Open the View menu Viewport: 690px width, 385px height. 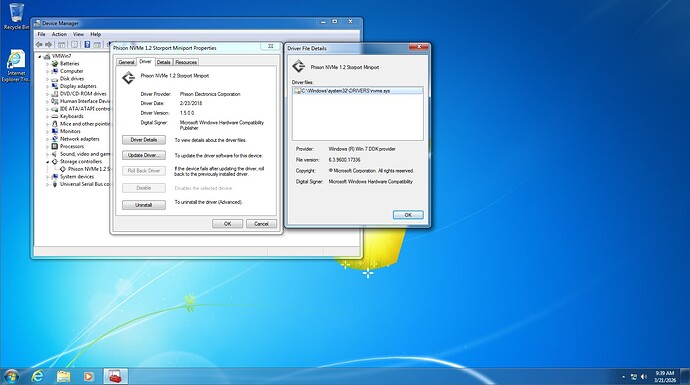pos(78,34)
